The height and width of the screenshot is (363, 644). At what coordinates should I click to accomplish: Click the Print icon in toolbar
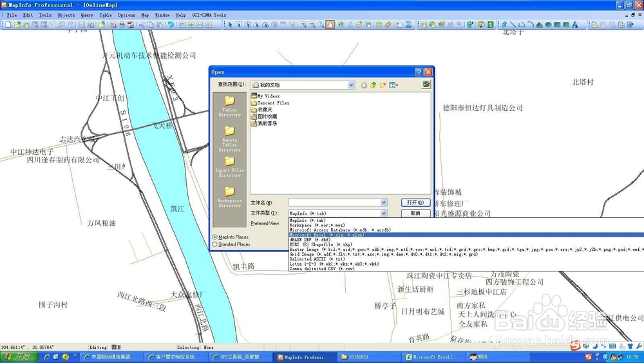point(122,25)
